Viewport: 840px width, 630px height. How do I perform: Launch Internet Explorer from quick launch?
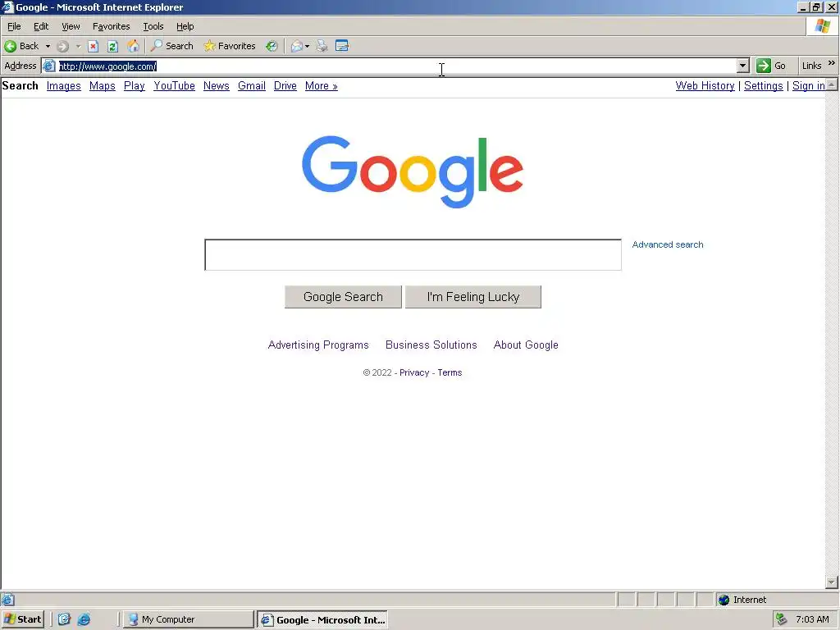tap(84, 619)
